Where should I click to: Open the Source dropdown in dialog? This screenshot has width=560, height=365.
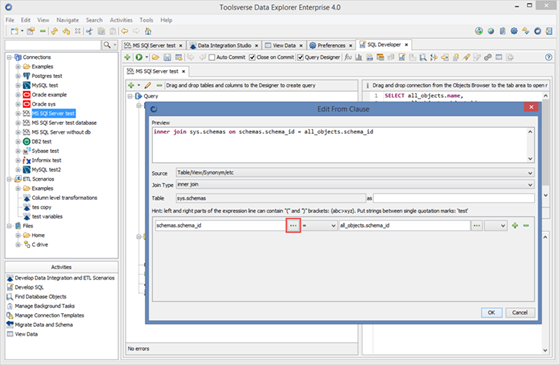click(x=530, y=173)
